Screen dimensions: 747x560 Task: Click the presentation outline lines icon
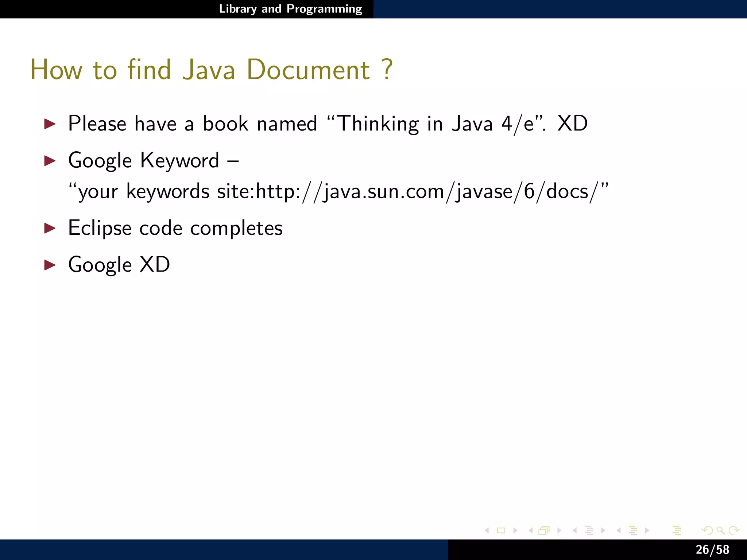[677, 530]
